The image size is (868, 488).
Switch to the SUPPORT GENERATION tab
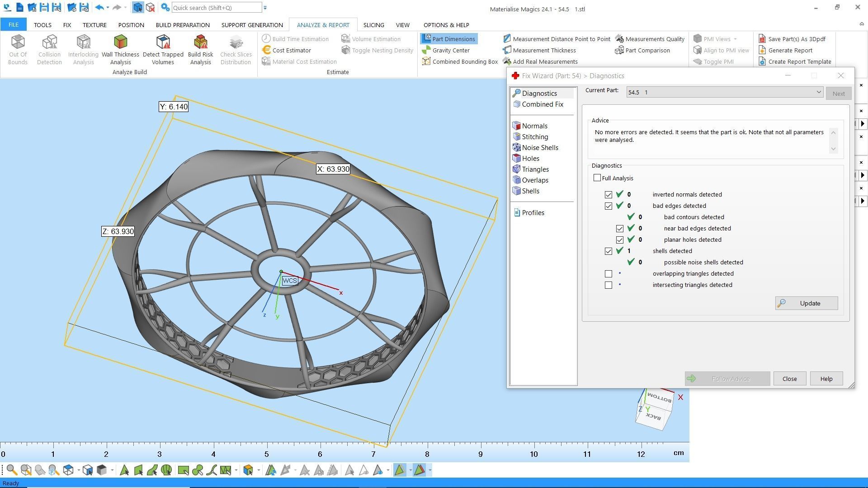pyautogui.click(x=252, y=25)
